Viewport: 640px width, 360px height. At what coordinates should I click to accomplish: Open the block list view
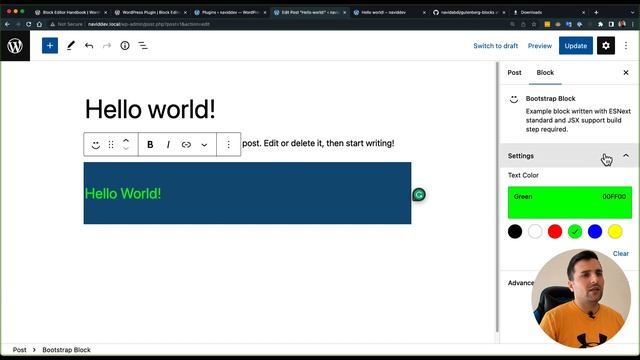[143, 46]
